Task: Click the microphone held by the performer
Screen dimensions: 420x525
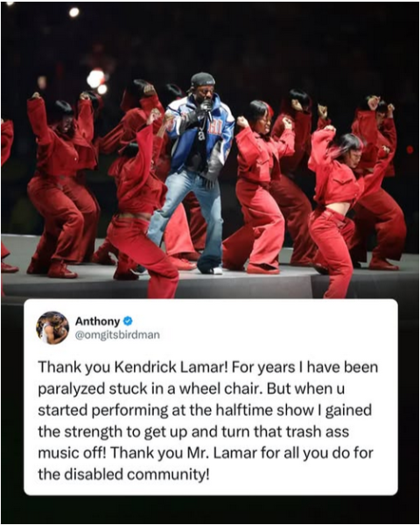Action: pyautogui.click(x=206, y=108)
